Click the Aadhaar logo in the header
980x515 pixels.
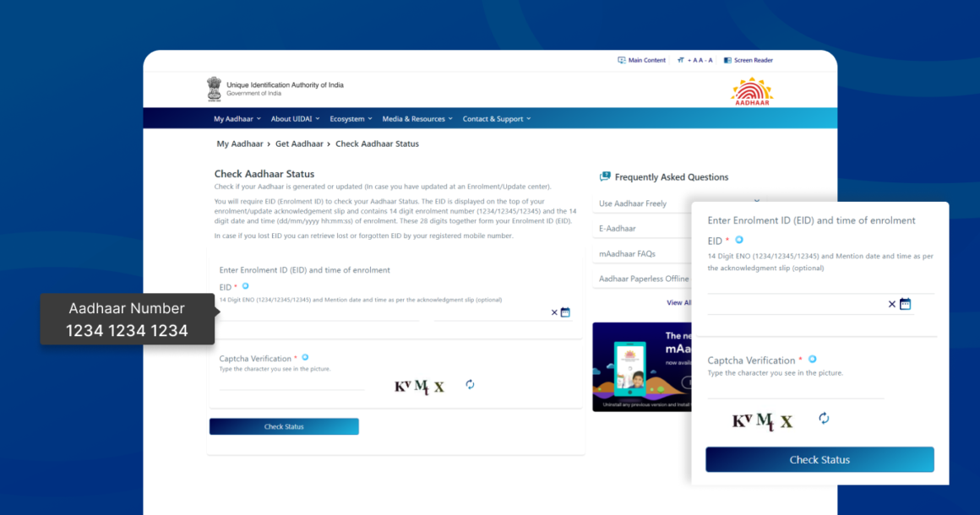751,91
